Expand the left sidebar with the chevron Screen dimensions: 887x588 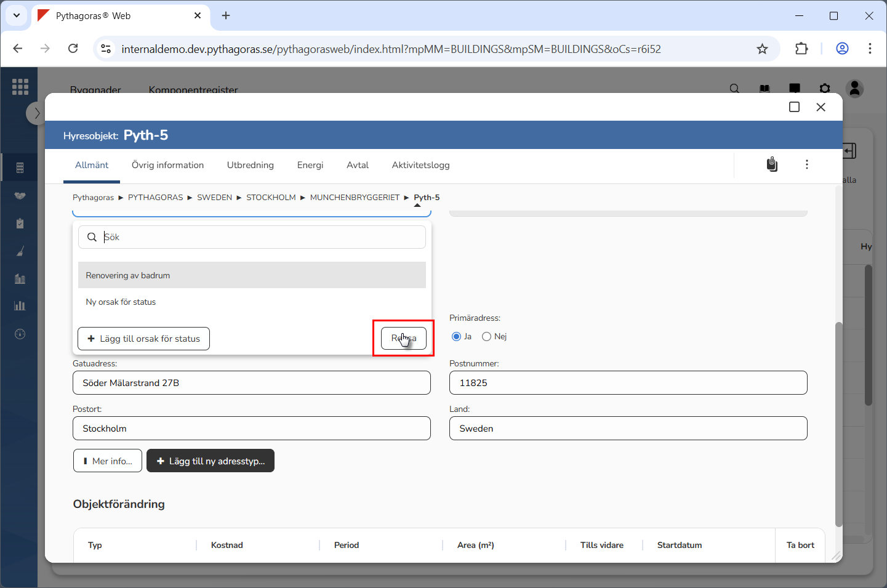tap(36, 113)
